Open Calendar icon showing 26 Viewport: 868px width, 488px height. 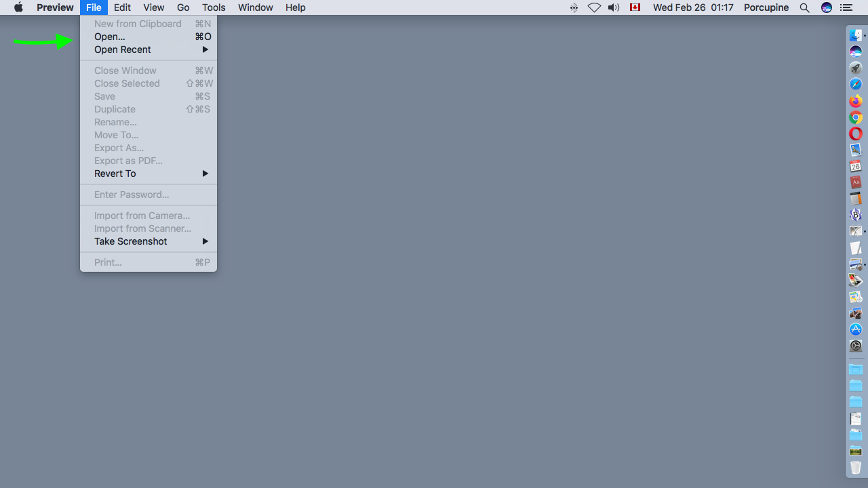click(x=856, y=166)
